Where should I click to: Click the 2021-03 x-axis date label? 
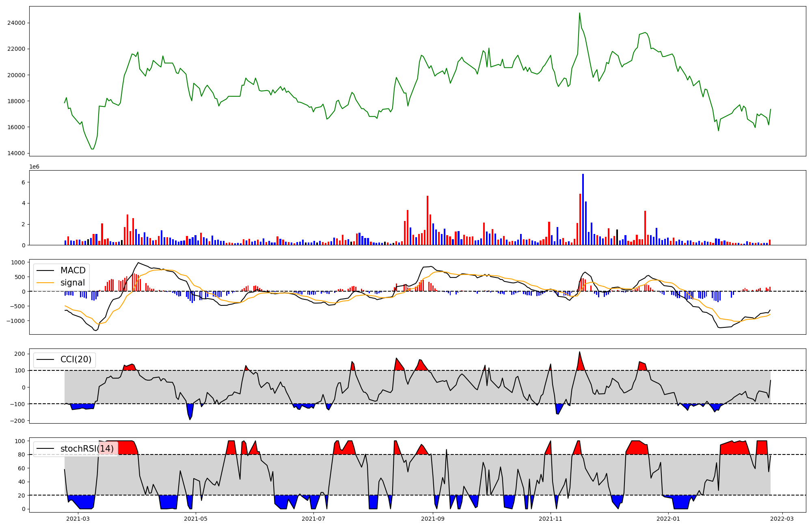click(78, 519)
